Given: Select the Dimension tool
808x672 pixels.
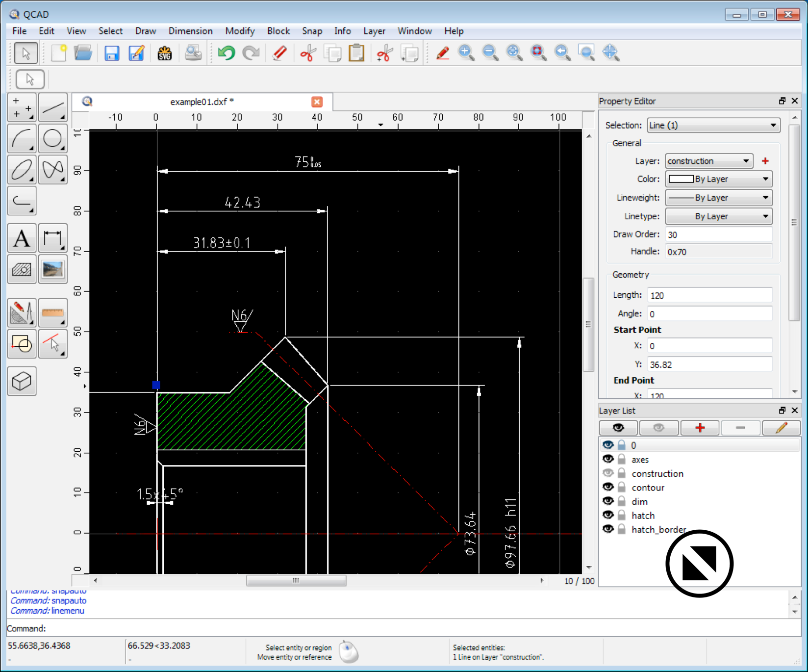Looking at the screenshot, I should (x=52, y=237).
